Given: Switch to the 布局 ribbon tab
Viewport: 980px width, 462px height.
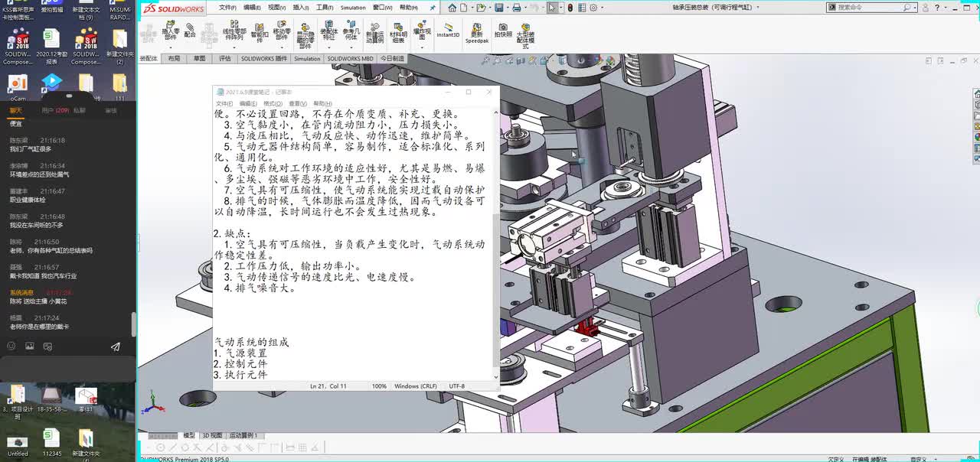Looking at the screenshot, I should (174, 58).
